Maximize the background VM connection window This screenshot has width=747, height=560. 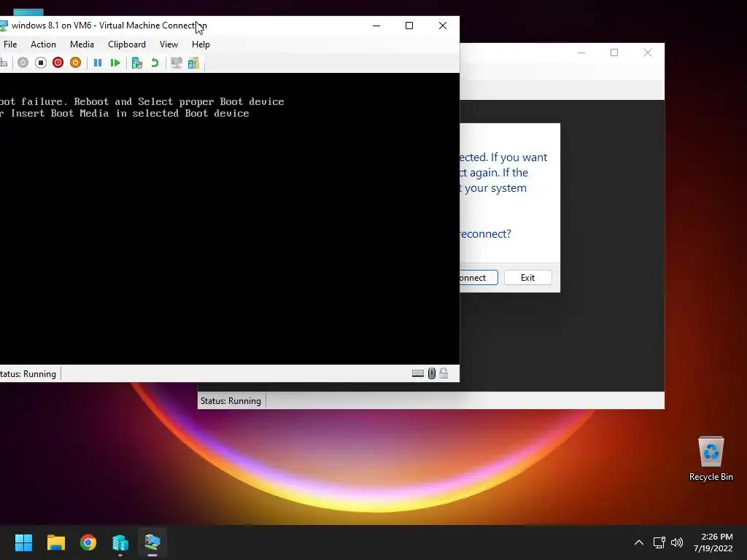pos(614,52)
